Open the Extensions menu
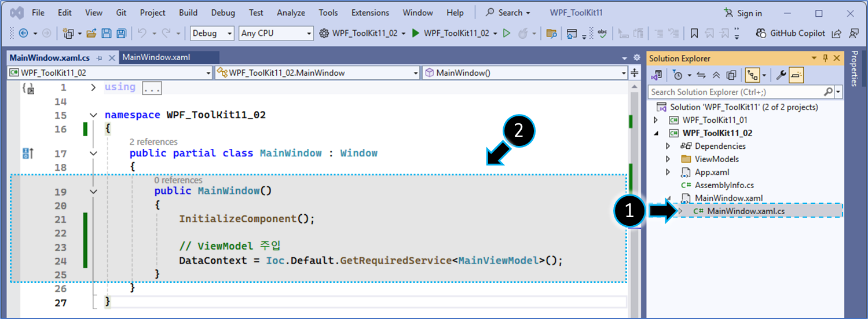The height and width of the screenshot is (319, 868). (370, 13)
